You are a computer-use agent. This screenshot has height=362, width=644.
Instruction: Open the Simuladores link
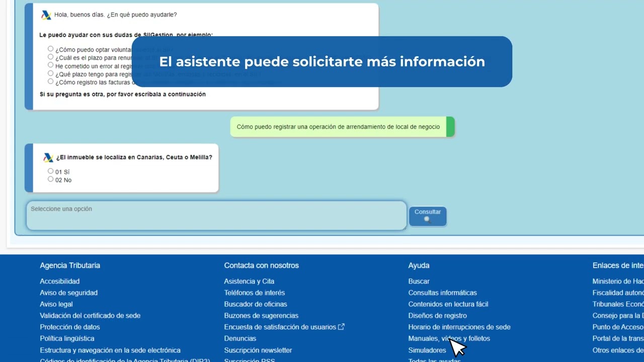[x=427, y=350]
